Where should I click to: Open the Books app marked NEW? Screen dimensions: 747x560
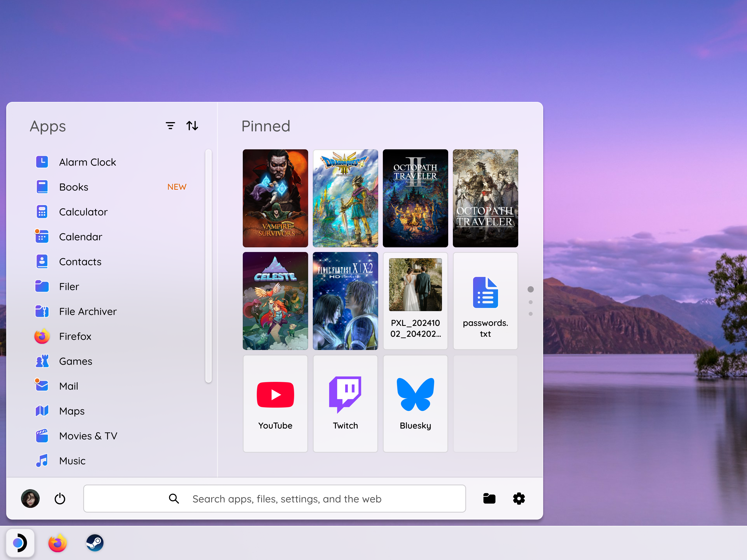pyautogui.click(x=73, y=187)
